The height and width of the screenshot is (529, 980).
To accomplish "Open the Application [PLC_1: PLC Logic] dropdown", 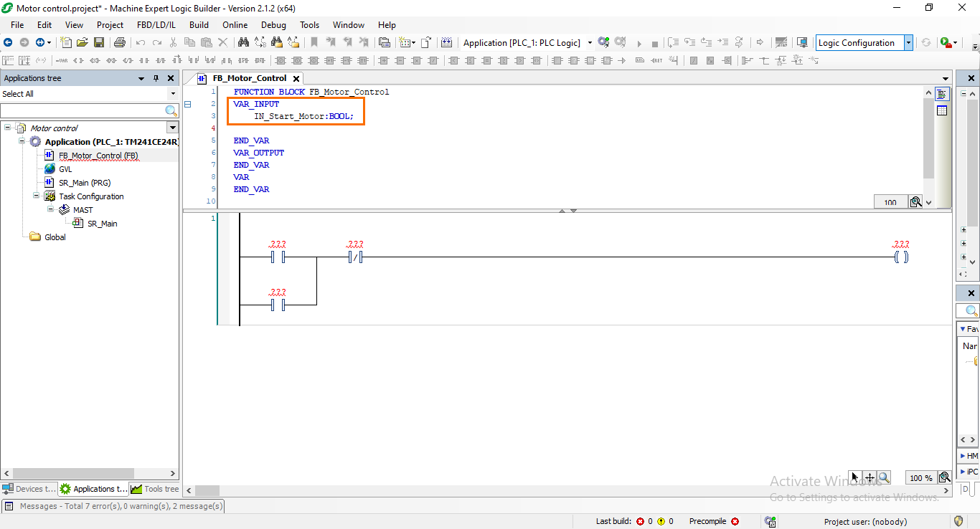I will [x=590, y=43].
